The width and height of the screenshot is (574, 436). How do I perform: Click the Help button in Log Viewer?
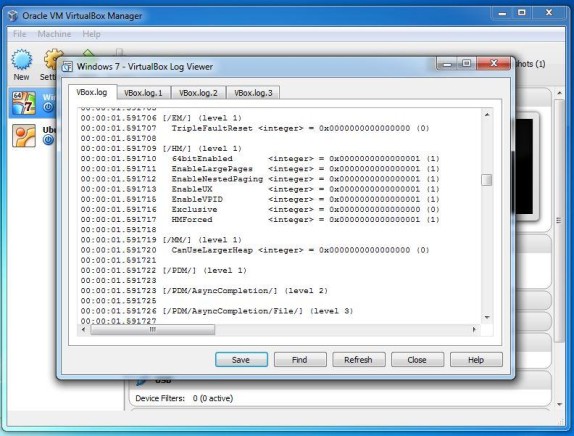tap(476, 360)
